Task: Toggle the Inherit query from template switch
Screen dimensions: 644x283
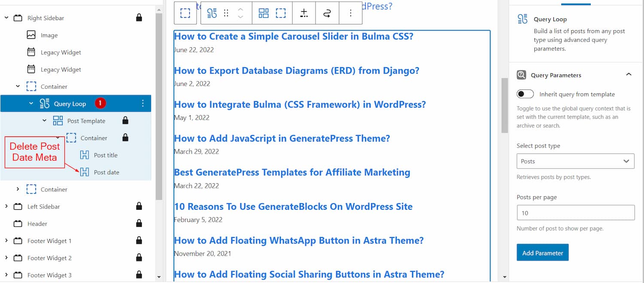Action: [x=525, y=94]
